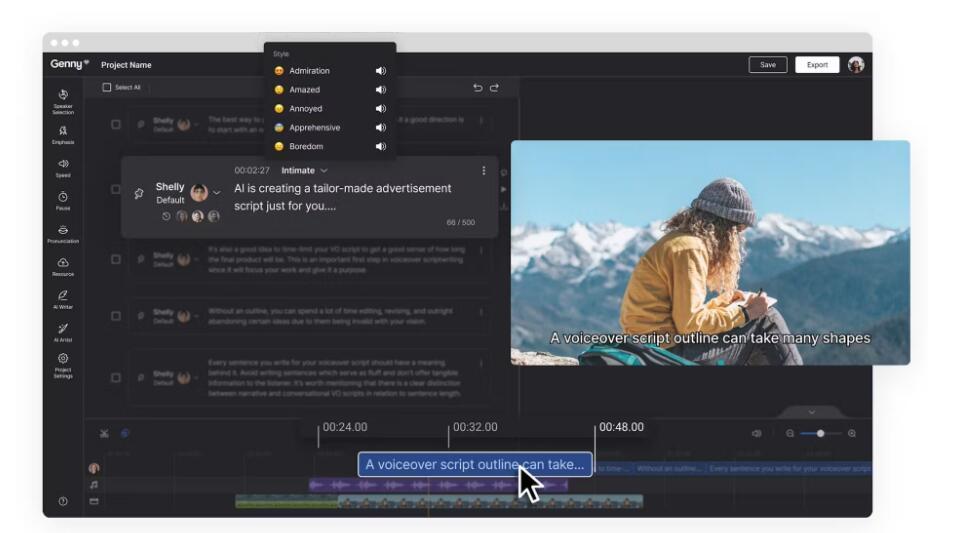Screen dimensions: 954x533
Task: Click the 00:24.00 timeline marker
Action: [344, 427]
